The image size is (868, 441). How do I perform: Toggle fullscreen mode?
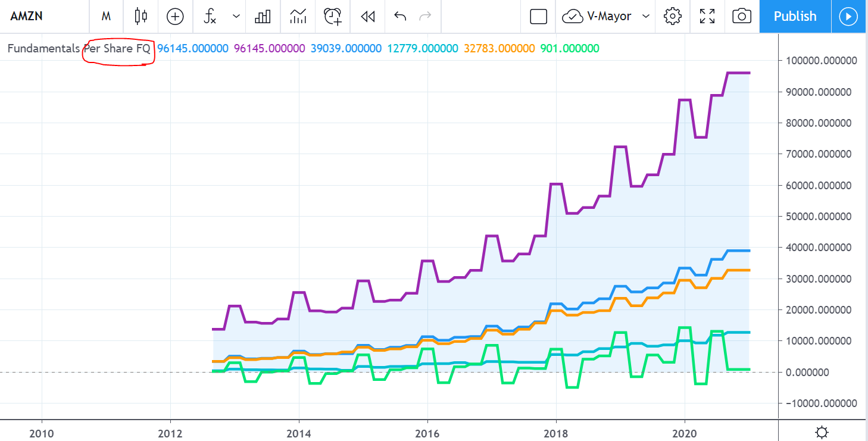(x=707, y=16)
